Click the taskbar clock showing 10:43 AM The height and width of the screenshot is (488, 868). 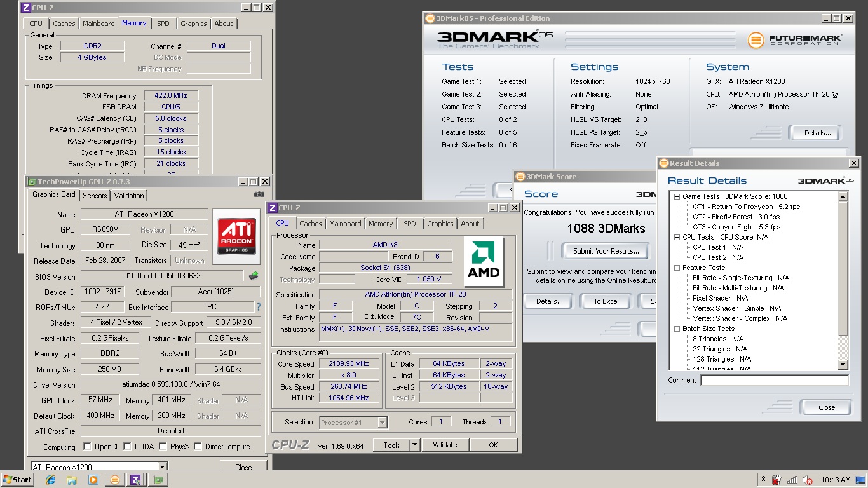[x=836, y=480]
